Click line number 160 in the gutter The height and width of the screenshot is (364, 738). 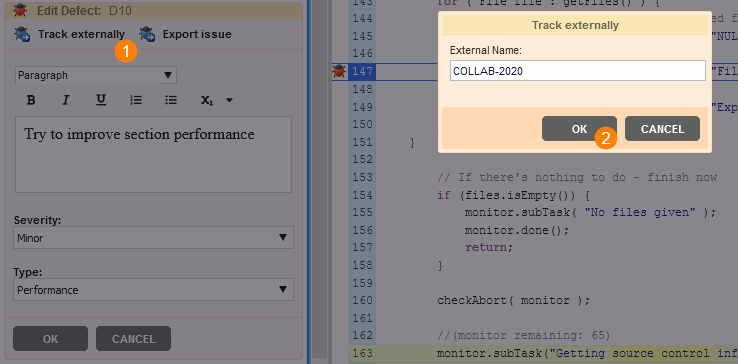click(x=362, y=300)
